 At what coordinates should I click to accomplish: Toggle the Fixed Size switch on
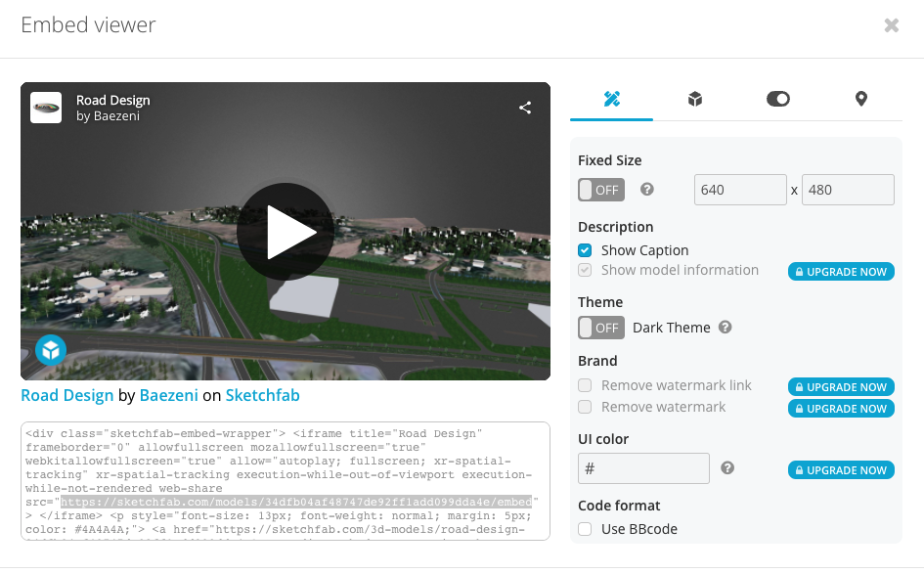600,190
